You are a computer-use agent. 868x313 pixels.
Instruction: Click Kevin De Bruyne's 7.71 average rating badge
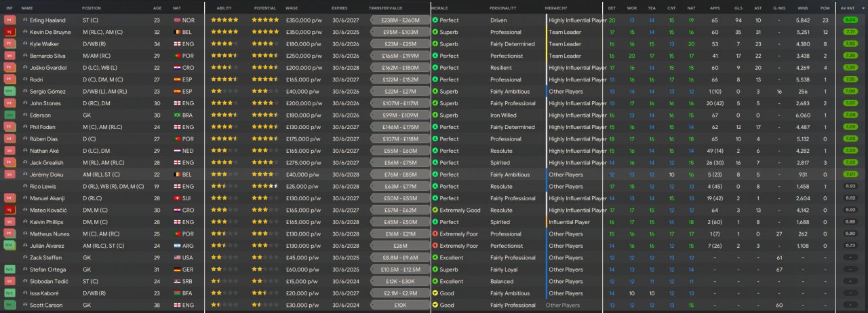[x=850, y=32]
